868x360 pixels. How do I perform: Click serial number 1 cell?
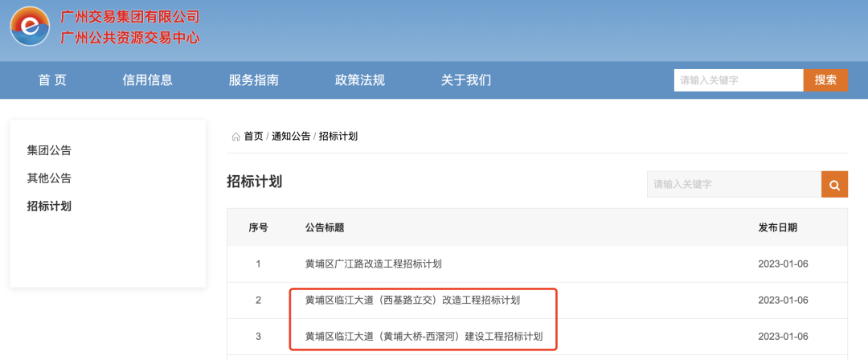(x=258, y=264)
